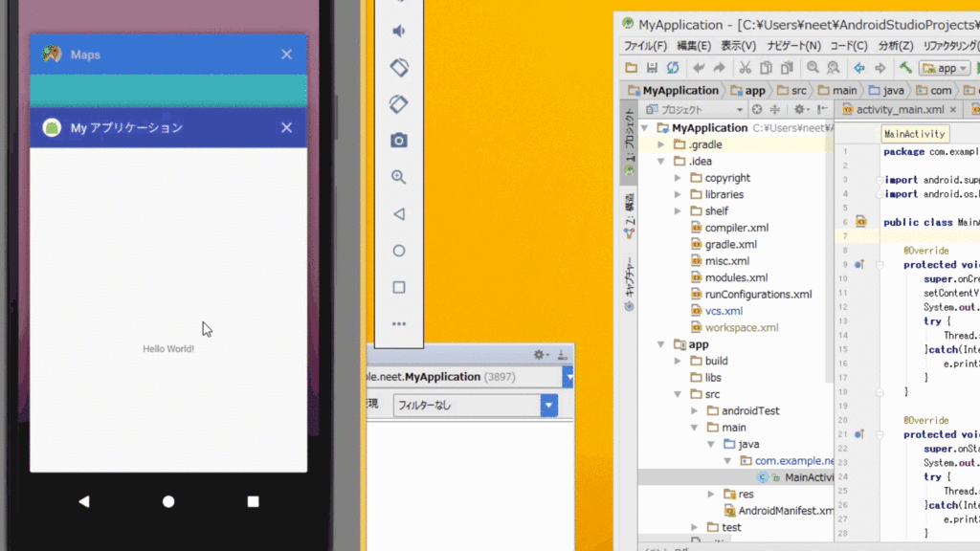
Task: Tap the phone's Recents square button
Action: (253, 501)
